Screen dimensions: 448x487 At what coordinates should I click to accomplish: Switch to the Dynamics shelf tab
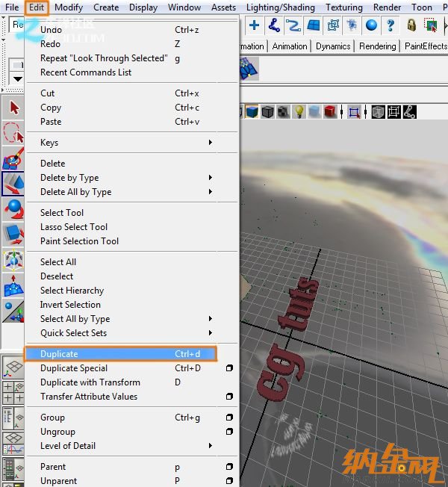tap(333, 46)
